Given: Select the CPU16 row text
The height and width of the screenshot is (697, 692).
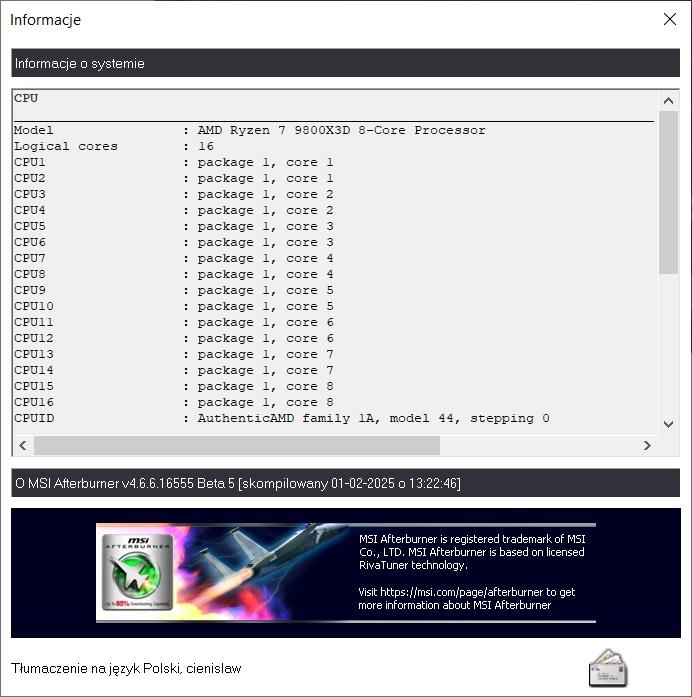Looking at the screenshot, I should (173, 402).
